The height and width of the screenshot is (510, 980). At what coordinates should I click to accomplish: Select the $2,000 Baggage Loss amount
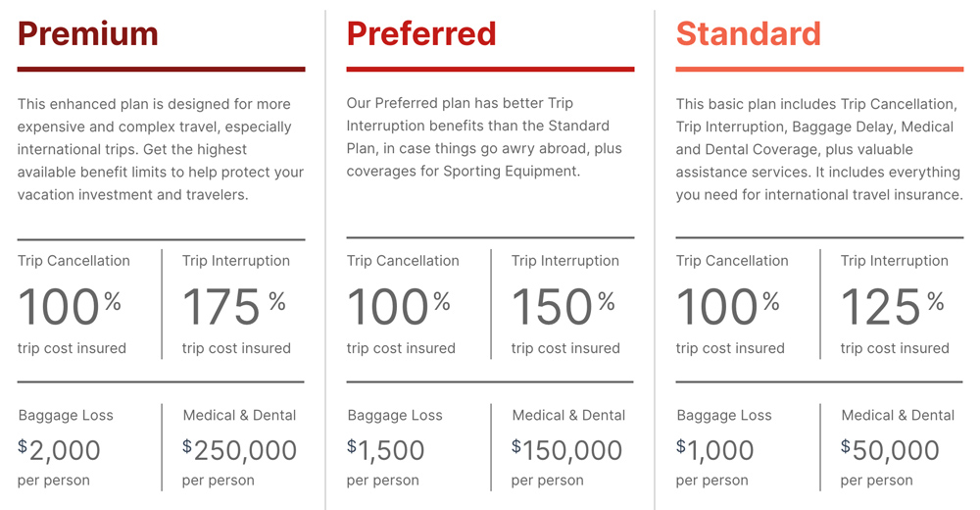pos(60,450)
